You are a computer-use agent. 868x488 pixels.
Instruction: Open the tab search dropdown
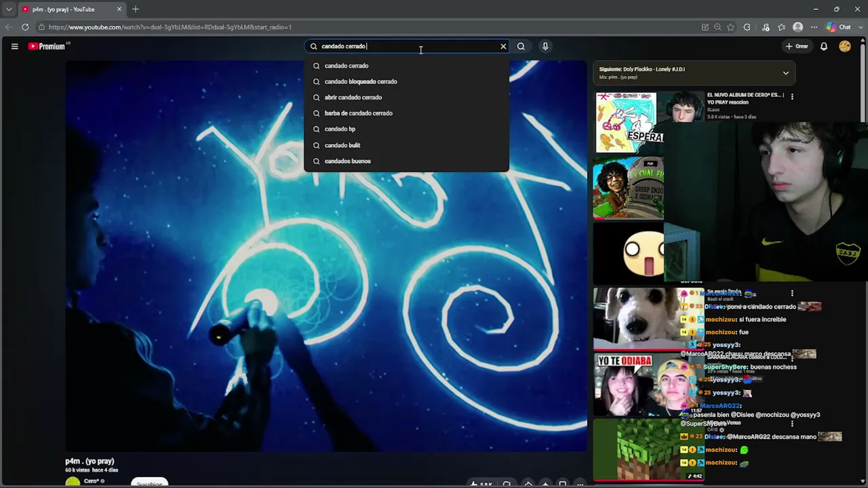click(x=8, y=9)
